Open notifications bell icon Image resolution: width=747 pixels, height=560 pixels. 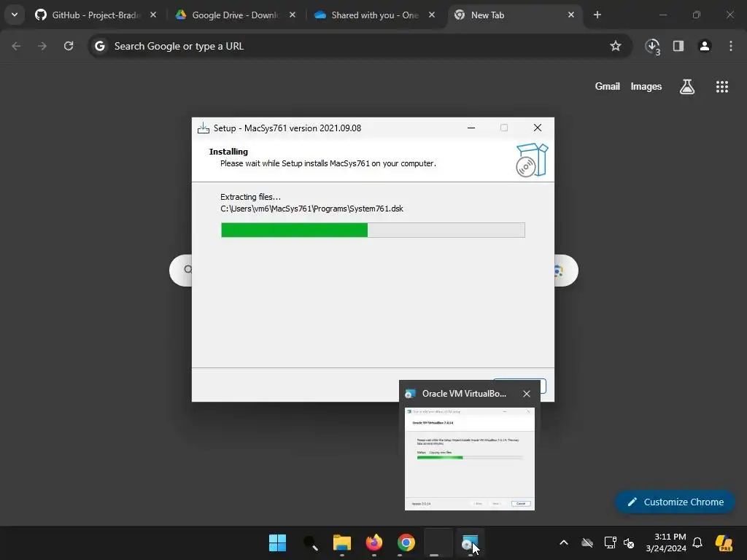(x=697, y=542)
